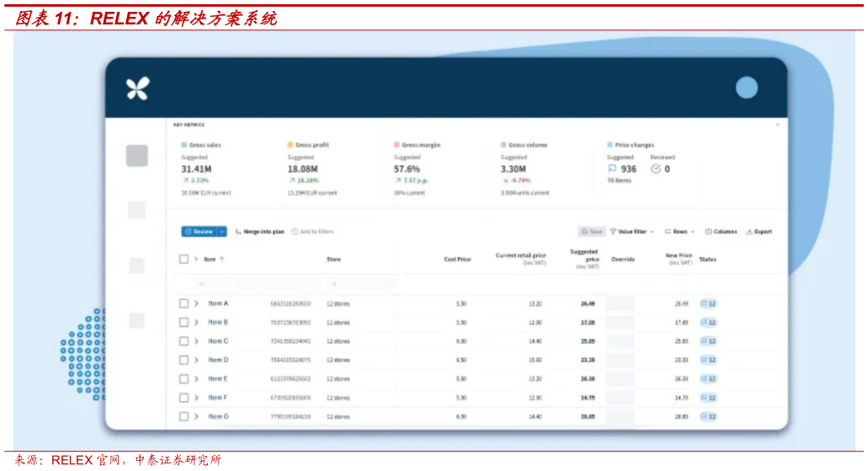Click the Current retail price column header
Screen dimensions: 868x471
521,259
